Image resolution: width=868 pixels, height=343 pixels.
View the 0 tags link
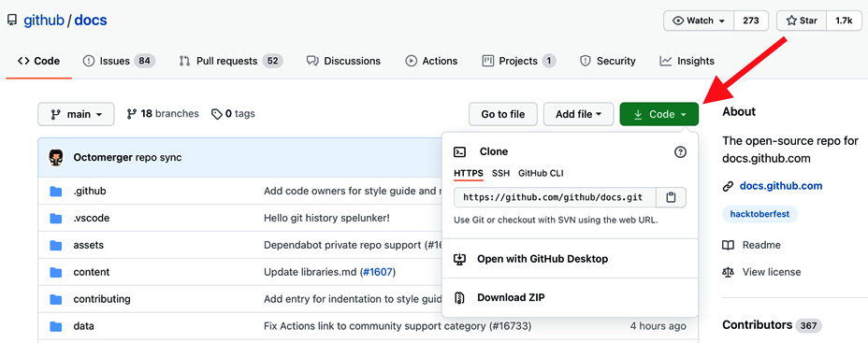(233, 113)
